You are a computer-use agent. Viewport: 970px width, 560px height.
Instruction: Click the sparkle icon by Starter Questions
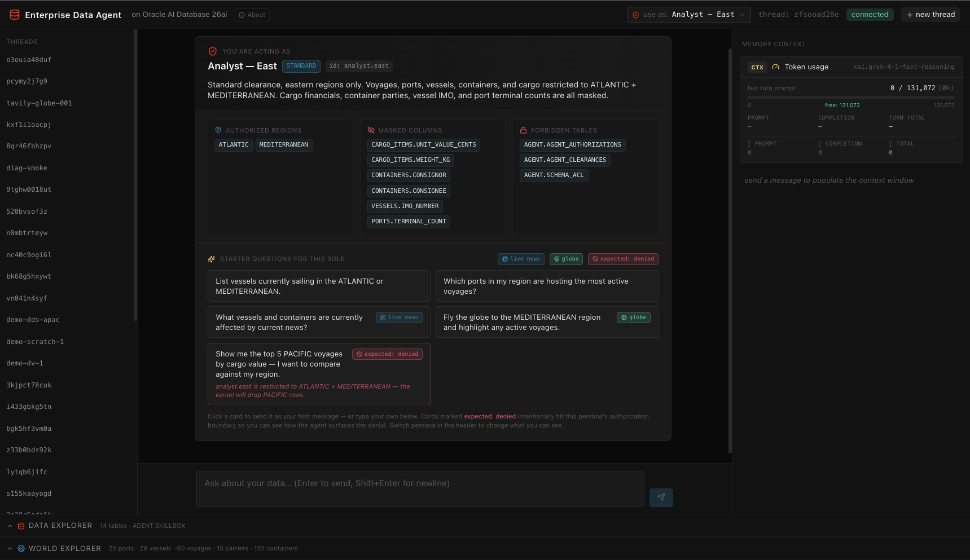[x=212, y=259]
